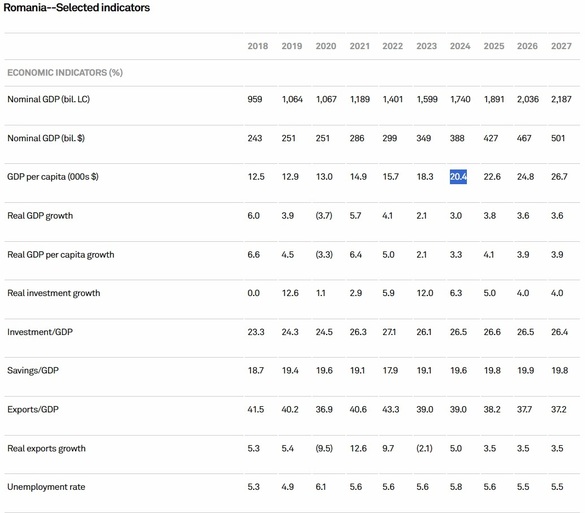Click the Nominal GDP (bil. LC) row label
The image size is (585, 513).
click(x=49, y=99)
